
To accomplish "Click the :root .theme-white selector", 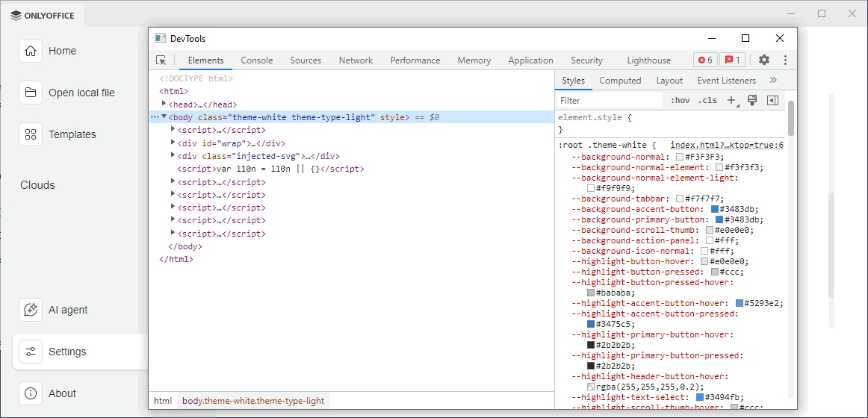I will tap(602, 146).
